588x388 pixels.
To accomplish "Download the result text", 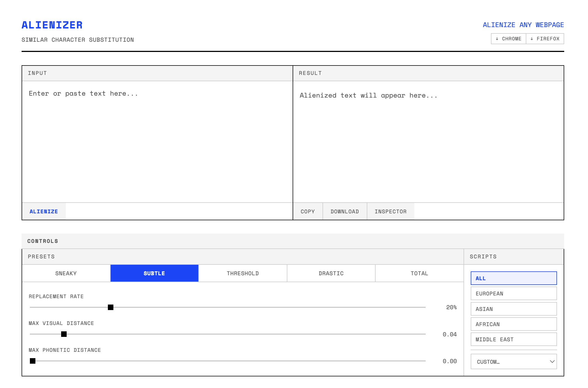I will point(345,211).
